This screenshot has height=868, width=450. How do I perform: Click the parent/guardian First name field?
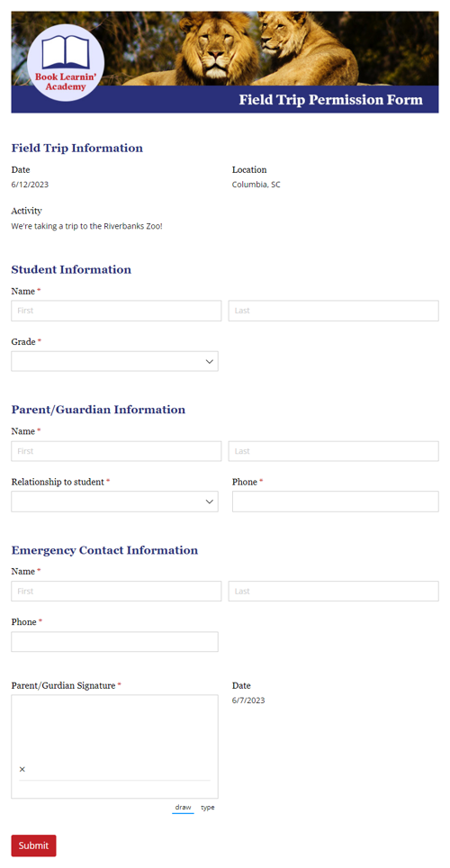pyautogui.click(x=116, y=451)
